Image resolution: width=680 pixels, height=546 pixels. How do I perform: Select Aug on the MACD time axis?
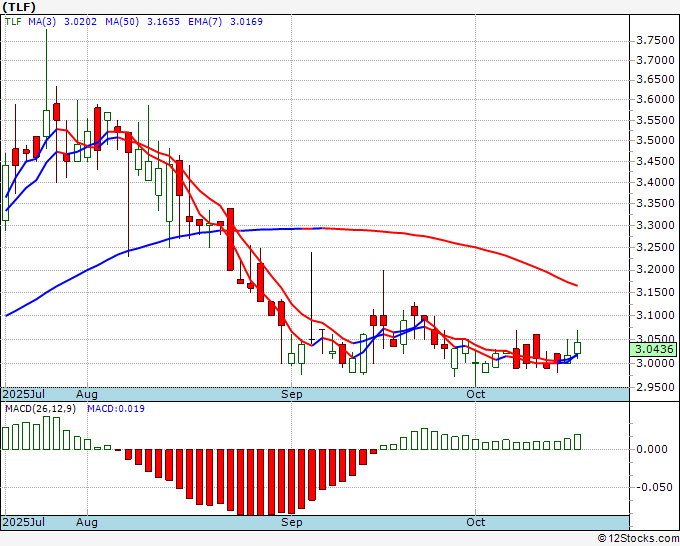[87, 522]
